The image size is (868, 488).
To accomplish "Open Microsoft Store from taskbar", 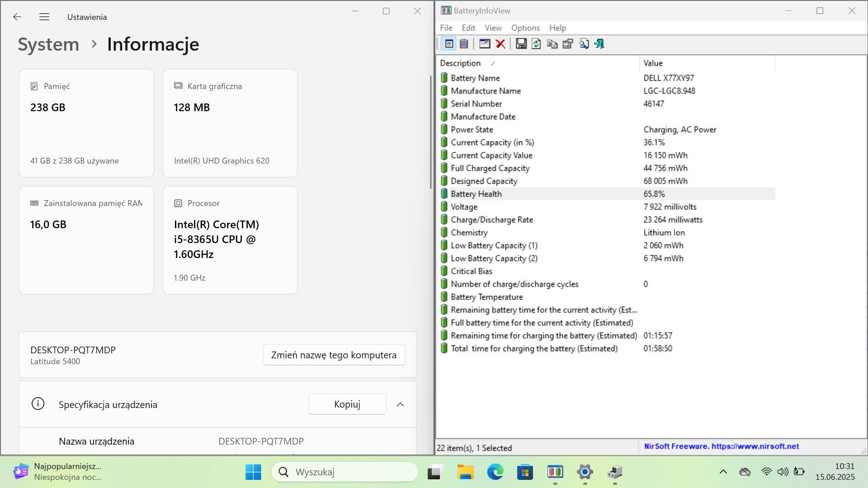I will [x=525, y=472].
